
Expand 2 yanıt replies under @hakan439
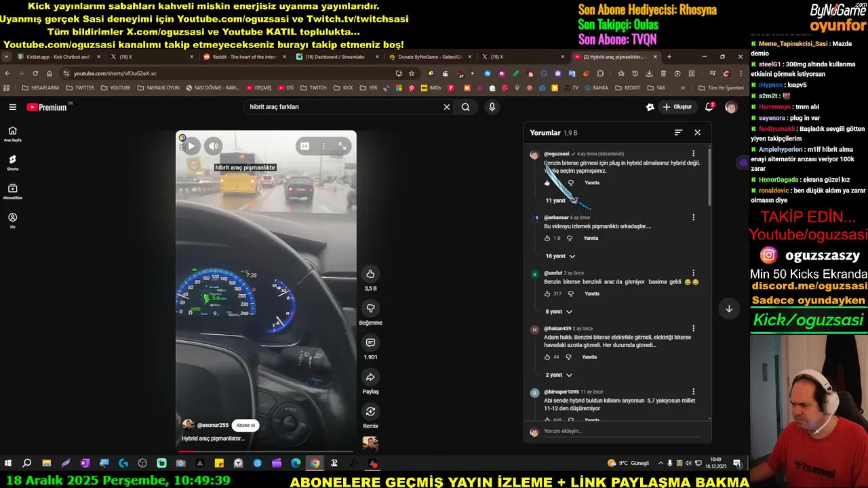pyautogui.click(x=559, y=375)
